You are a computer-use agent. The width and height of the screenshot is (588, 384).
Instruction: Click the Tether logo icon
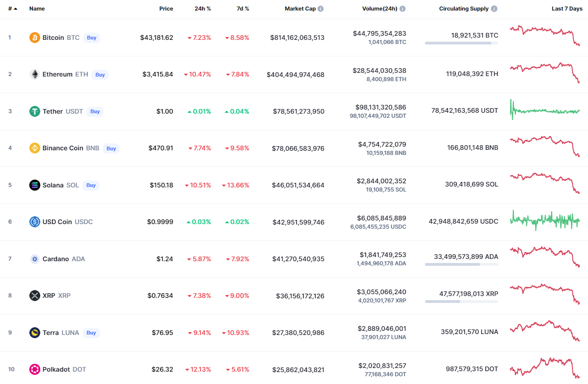pos(35,111)
